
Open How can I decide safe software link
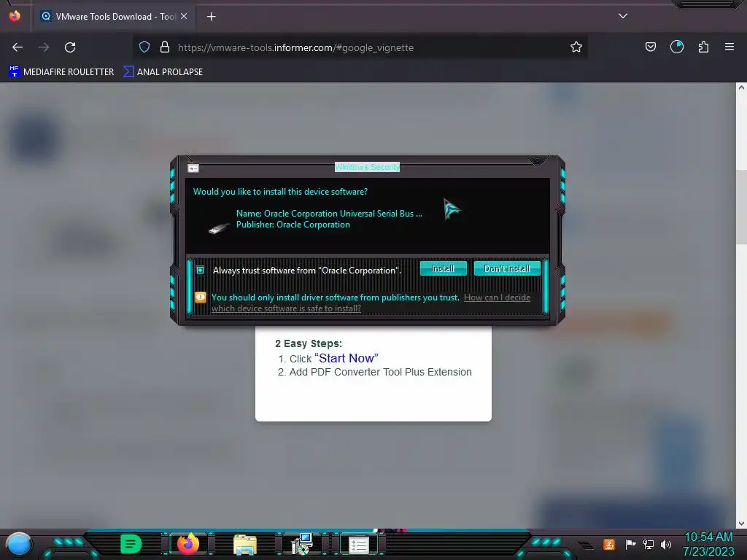tap(371, 303)
